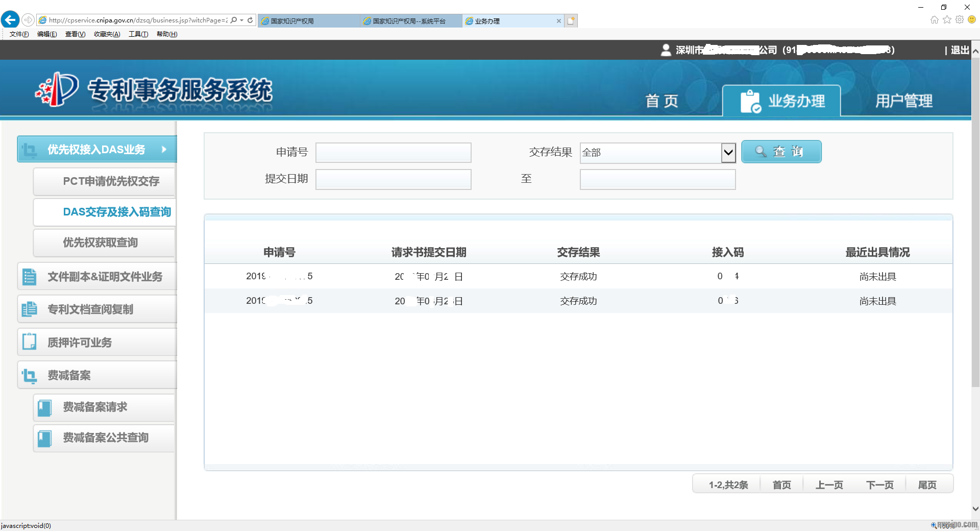Open the browser home icon

pyautogui.click(x=934, y=20)
